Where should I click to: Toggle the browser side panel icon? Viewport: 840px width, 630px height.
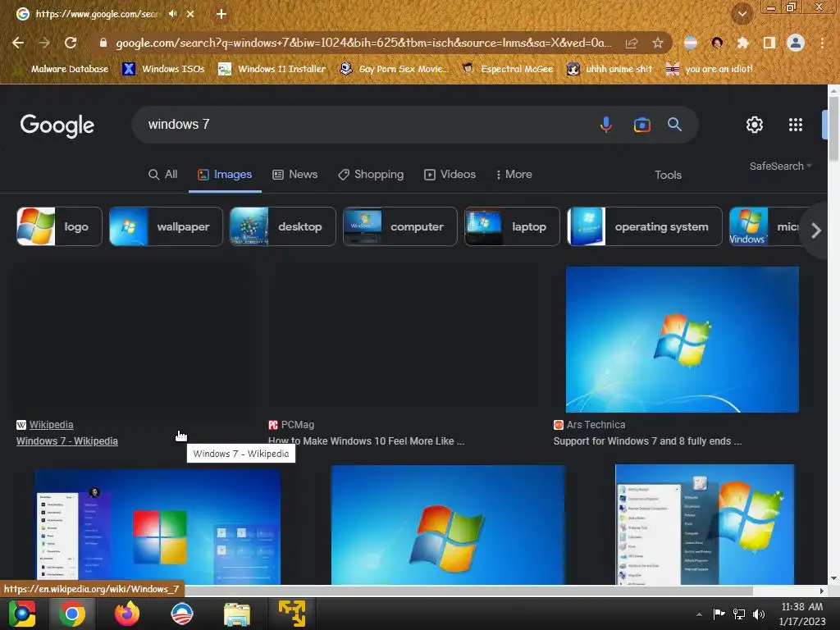coord(769,43)
